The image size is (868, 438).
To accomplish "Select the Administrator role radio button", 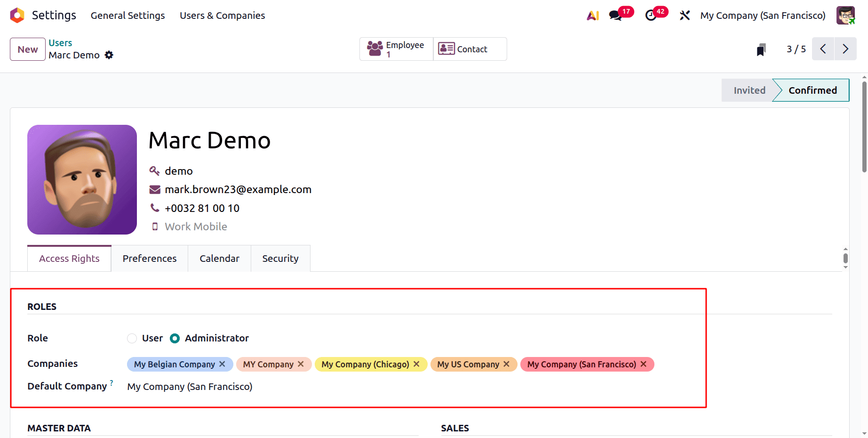I will [175, 338].
